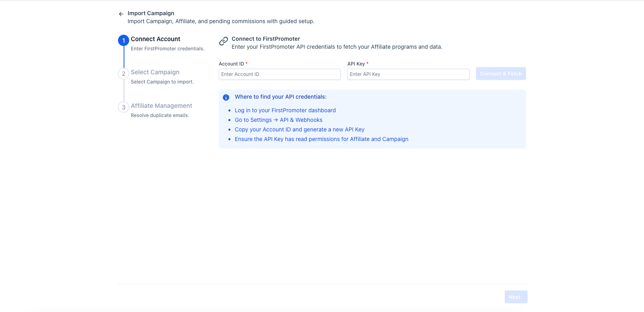The height and width of the screenshot is (312, 644).
Task: Click the chain link icon near Connect to FirstPromoter
Action: (x=224, y=41)
